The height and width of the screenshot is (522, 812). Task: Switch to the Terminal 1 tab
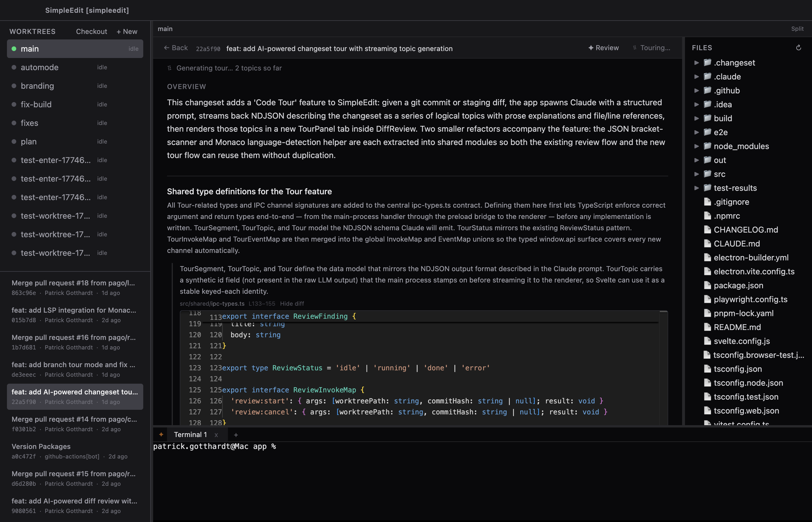pos(191,434)
